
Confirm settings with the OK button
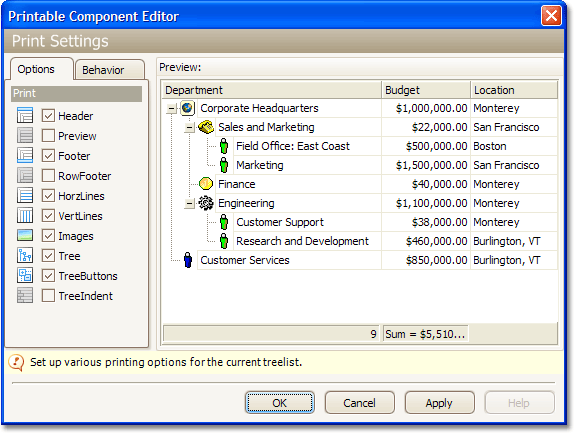pyautogui.click(x=280, y=403)
